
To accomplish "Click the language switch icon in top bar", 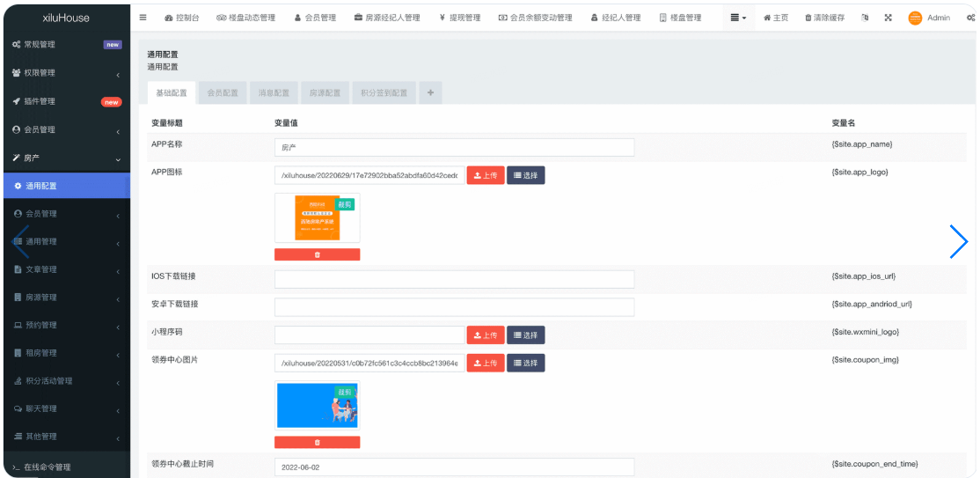I will [x=865, y=18].
